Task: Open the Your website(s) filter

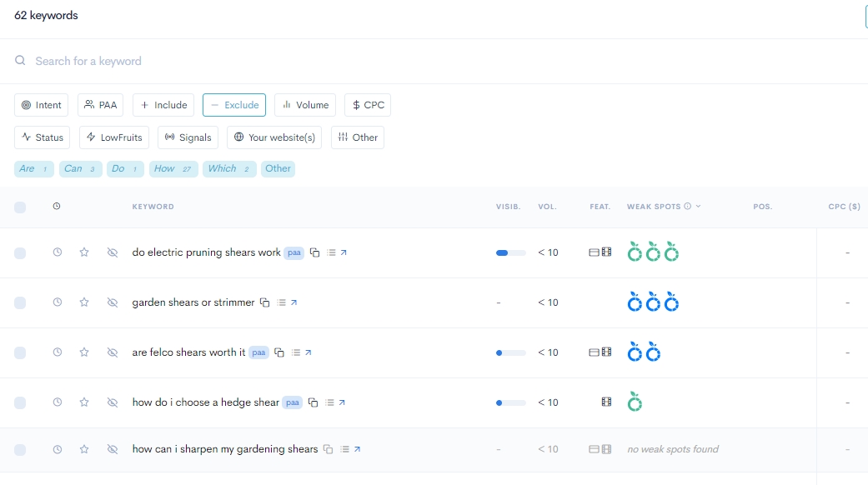Action: [x=274, y=137]
